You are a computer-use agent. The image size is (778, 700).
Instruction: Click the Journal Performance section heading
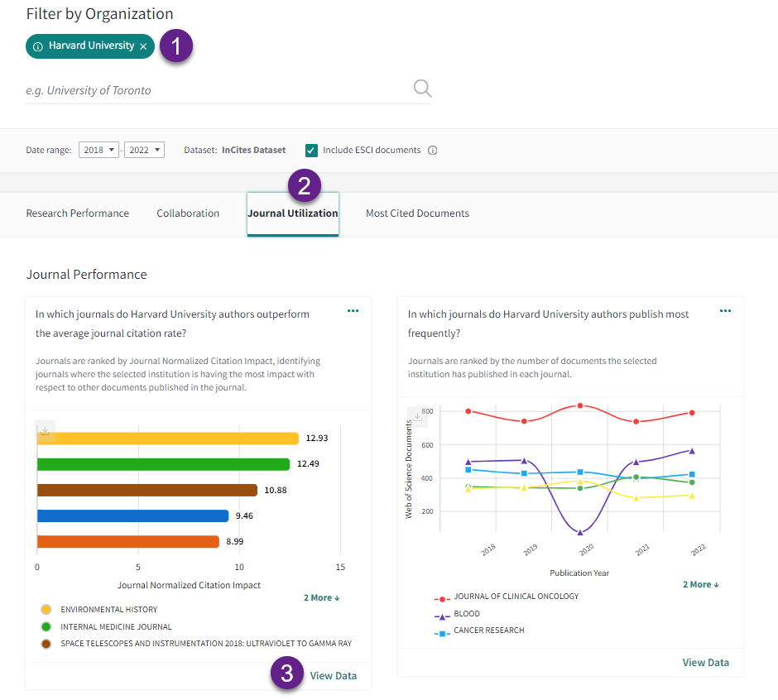pos(86,275)
